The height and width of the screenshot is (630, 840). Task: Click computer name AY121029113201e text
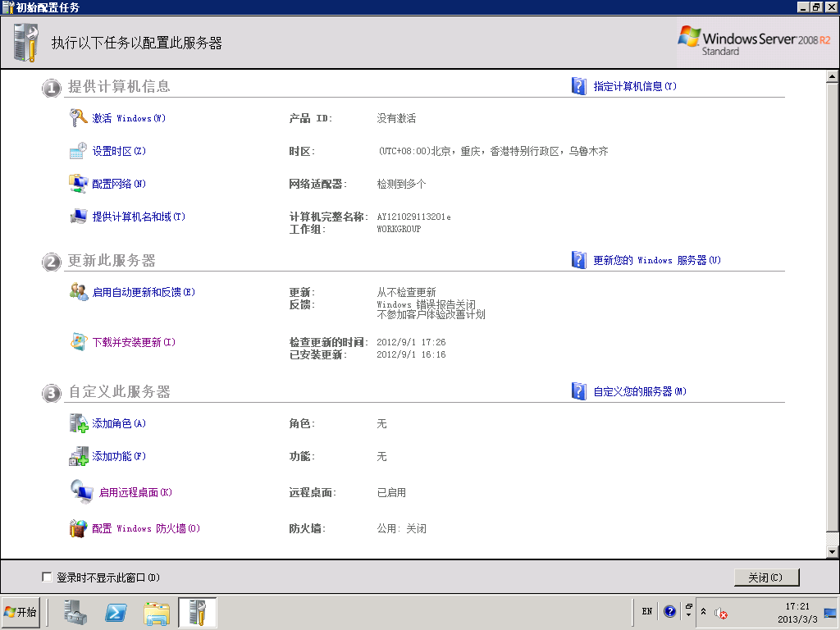click(x=413, y=217)
